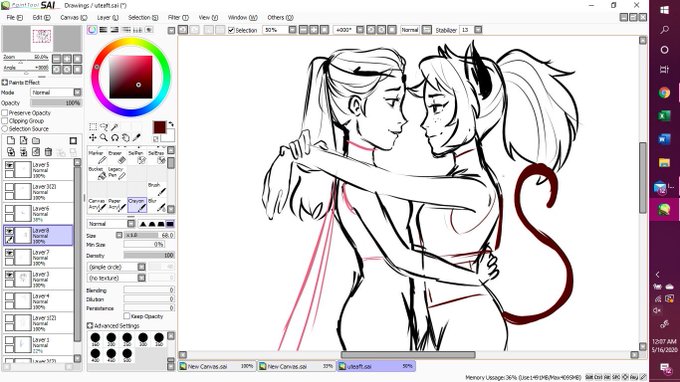Viewport: 680px width, 382px height.
Task: Create a new linework layer
Action: click(23, 140)
